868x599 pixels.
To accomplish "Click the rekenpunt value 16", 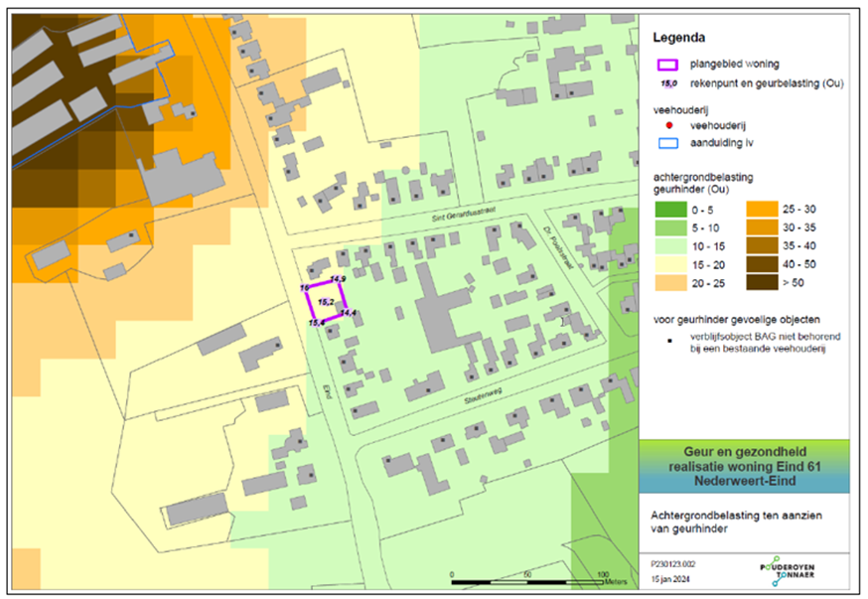I will (305, 288).
